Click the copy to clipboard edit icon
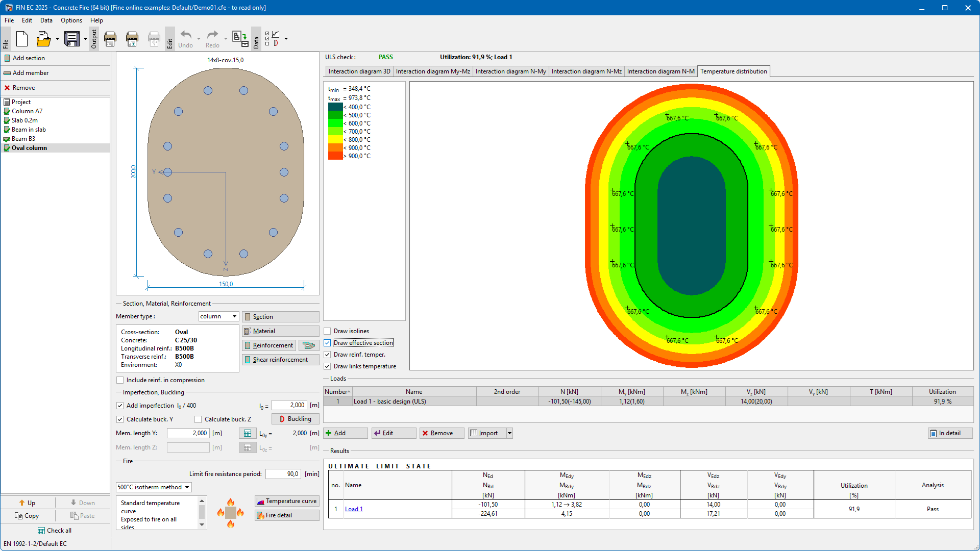 [240, 39]
